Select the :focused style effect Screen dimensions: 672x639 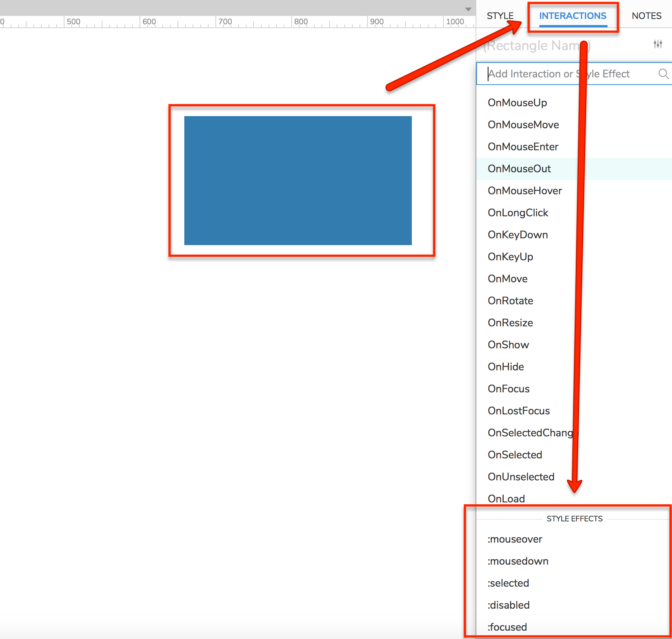[507, 627]
